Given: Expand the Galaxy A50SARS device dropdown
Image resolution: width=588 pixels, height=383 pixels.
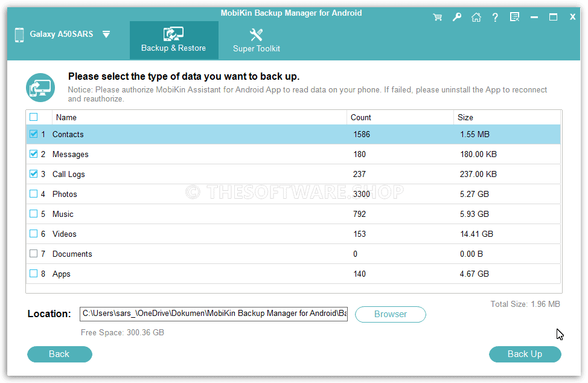Looking at the screenshot, I should click(106, 34).
